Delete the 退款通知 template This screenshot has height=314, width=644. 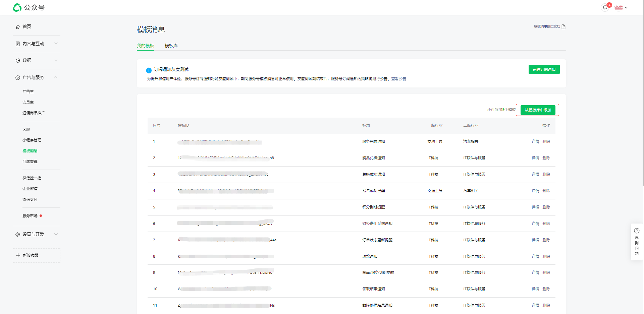tap(546, 256)
